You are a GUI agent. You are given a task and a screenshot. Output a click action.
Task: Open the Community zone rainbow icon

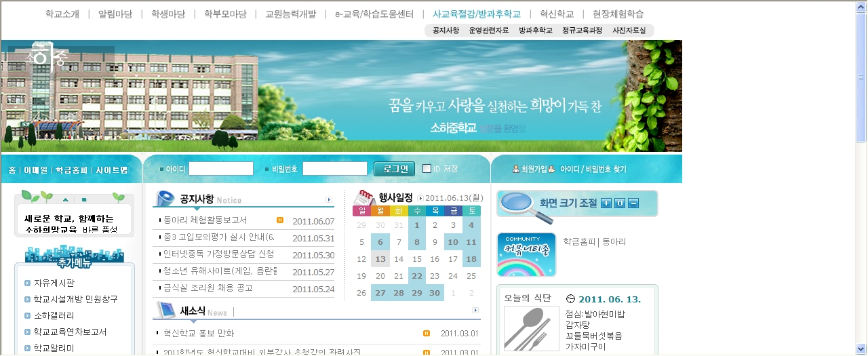(526, 255)
